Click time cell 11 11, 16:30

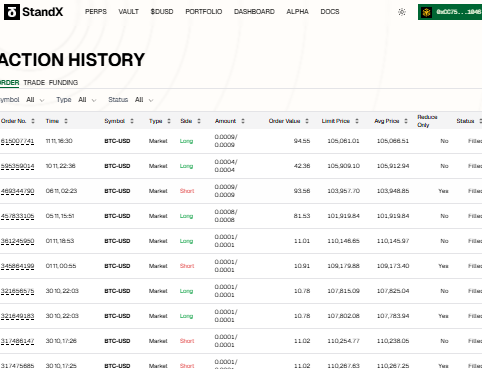click(59, 141)
